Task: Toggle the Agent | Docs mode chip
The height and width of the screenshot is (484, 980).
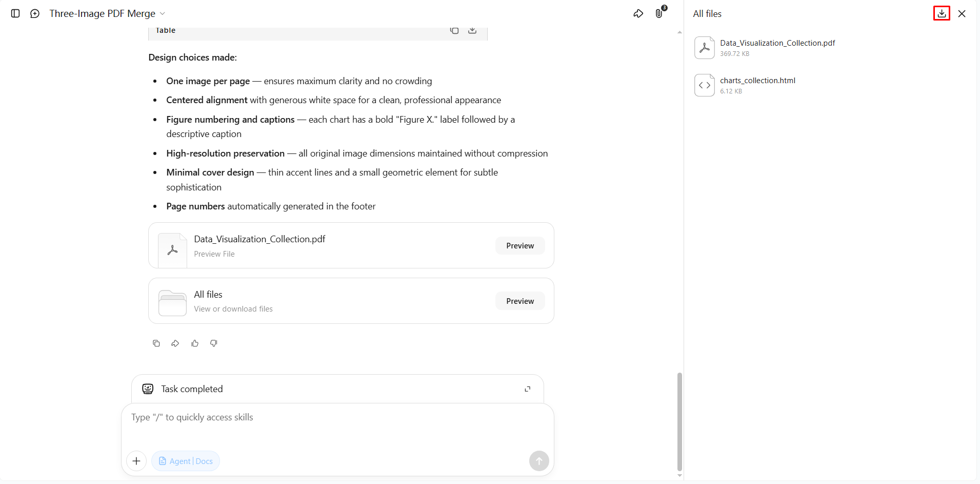Action: [186, 461]
